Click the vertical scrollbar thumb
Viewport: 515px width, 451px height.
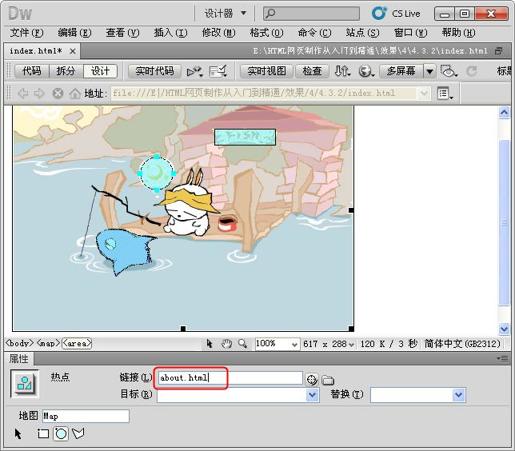pos(504,222)
